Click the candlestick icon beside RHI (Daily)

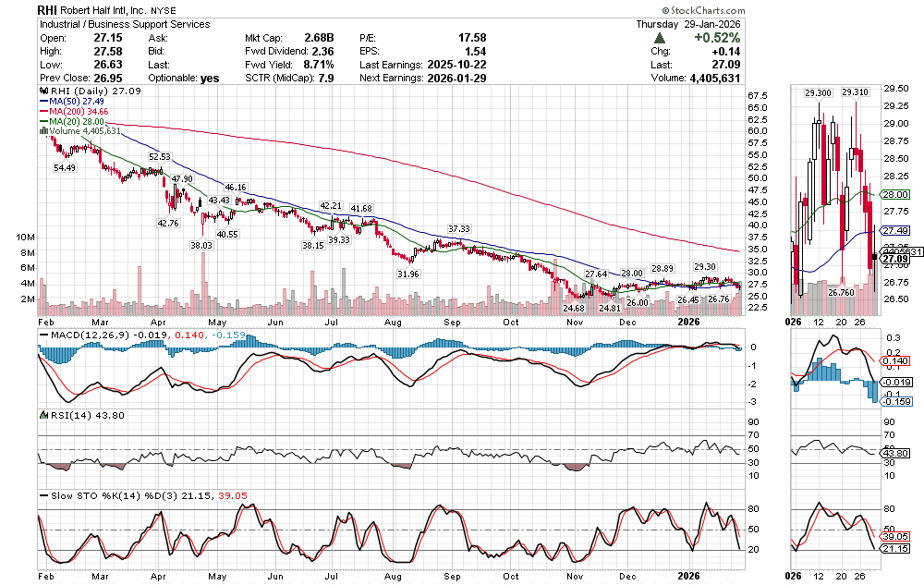pyautogui.click(x=42, y=92)
